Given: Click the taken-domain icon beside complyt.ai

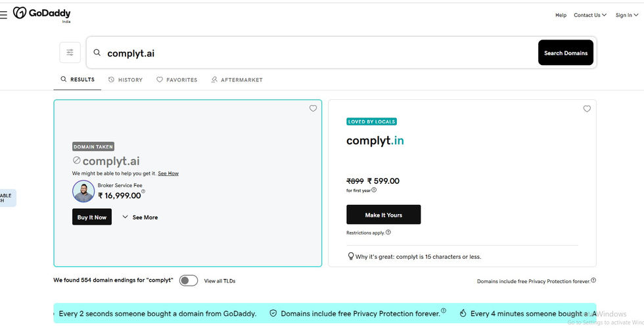Looking at the screenshot, I should pyautogui.click(x=77, y=160).
